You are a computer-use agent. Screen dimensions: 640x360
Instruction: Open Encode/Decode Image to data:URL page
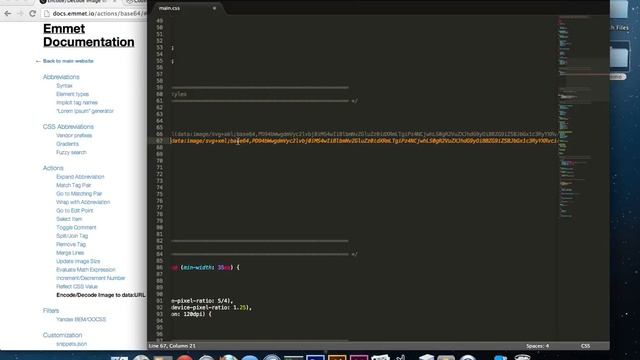[x=100, y=295]
